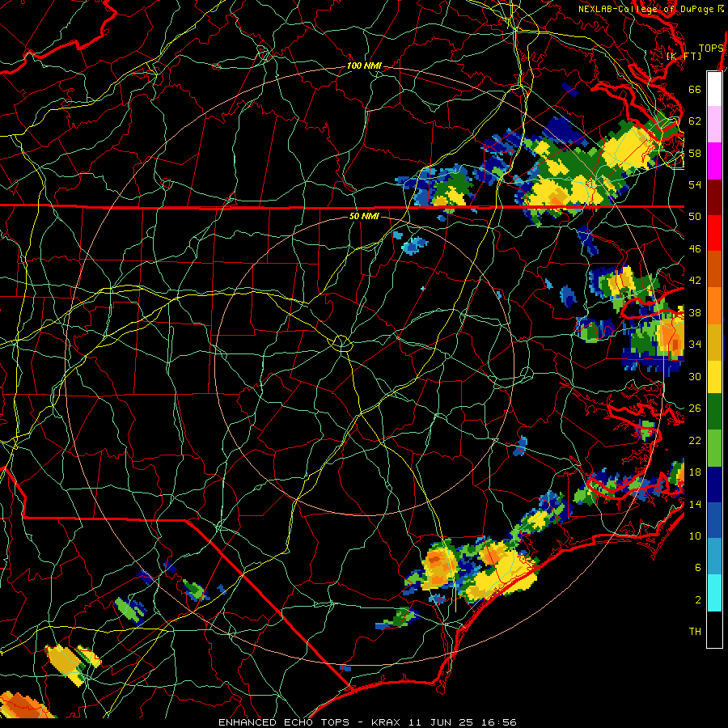
Task: Click the 46 legend value
Action: [695, 249]
